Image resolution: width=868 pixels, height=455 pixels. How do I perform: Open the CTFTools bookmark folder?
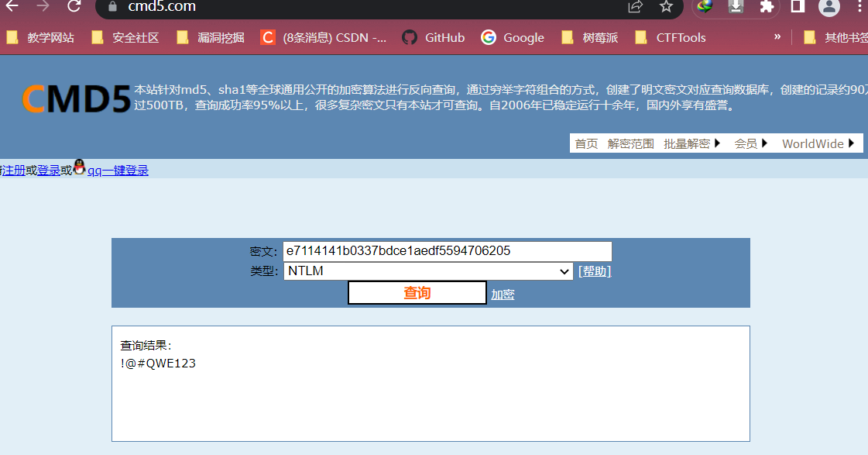click(x=671, y=38)
